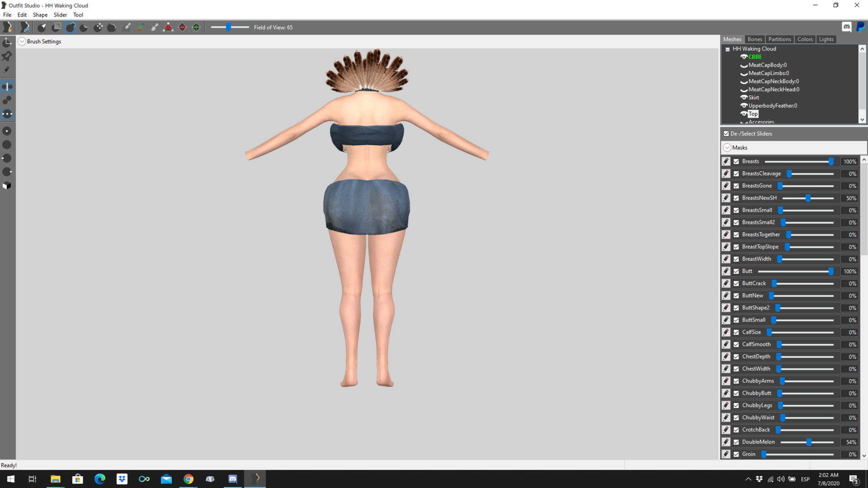Open the Windows Start menu
Screen dimensions: 868x488
[11, 479]
